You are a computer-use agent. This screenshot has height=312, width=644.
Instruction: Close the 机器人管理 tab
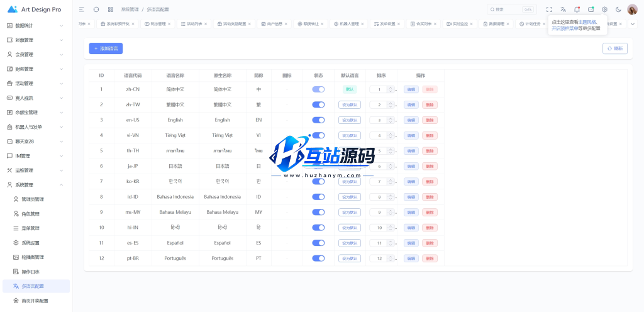(362, 24)
